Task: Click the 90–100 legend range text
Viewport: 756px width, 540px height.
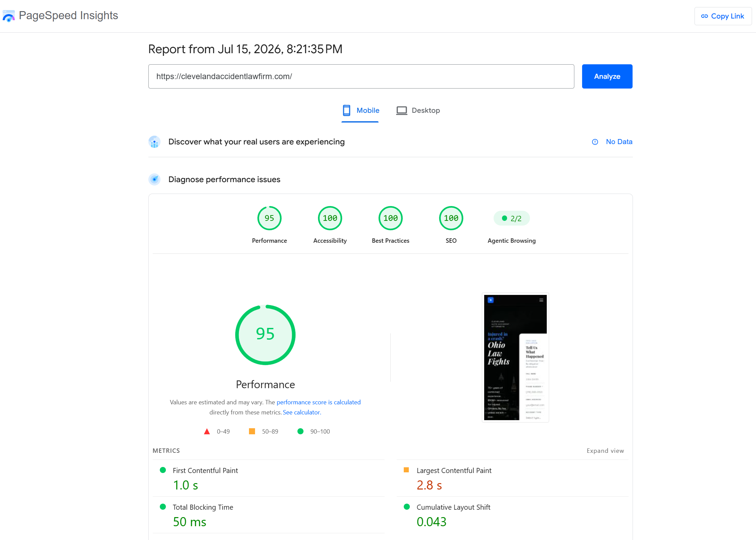Action: point(320,432)
